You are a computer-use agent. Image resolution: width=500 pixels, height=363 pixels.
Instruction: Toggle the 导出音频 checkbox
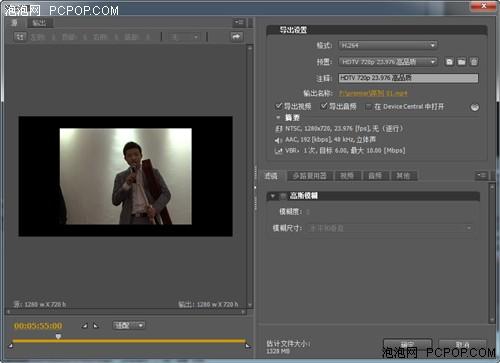324,106
